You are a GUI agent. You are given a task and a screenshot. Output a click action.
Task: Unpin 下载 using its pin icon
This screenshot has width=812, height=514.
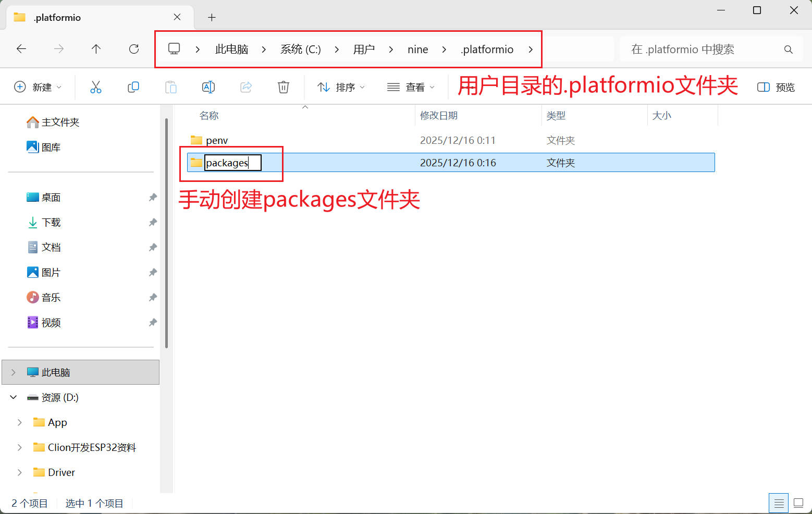153,222
